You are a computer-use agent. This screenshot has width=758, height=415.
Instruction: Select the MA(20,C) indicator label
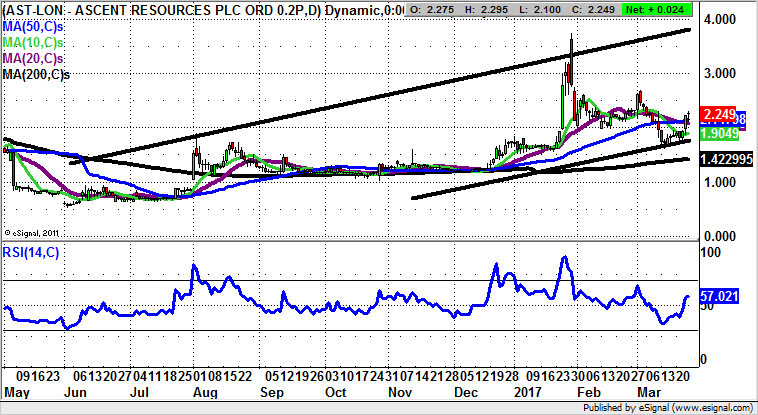pos(35,59)
